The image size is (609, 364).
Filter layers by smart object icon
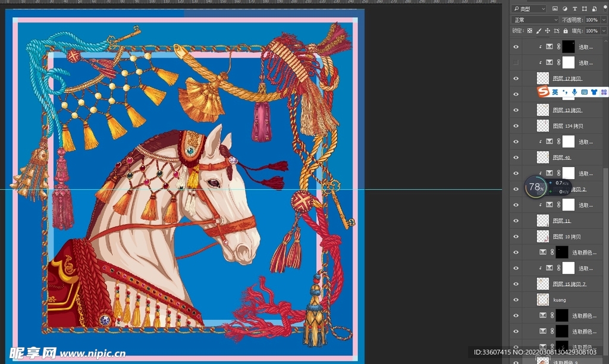tap(594, 8)
